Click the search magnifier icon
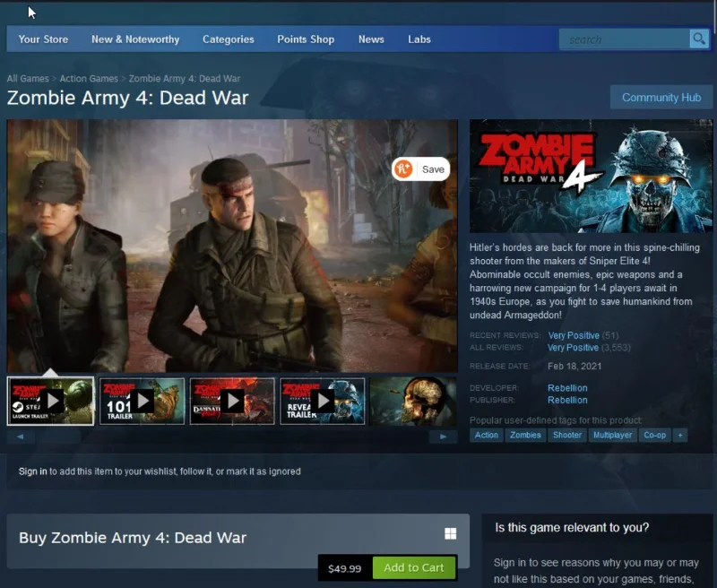 pos(699,39)
